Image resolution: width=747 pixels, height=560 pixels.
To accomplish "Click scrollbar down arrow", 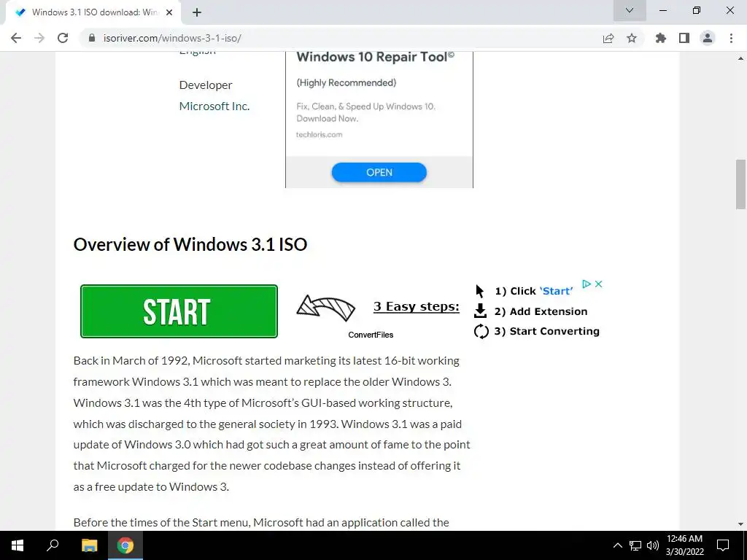I will (740, 524).
